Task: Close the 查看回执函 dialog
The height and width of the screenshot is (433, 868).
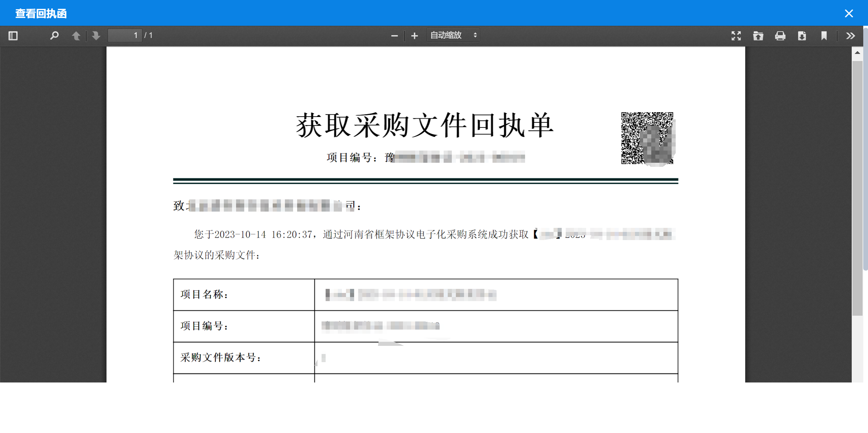Action: [849, 13]
